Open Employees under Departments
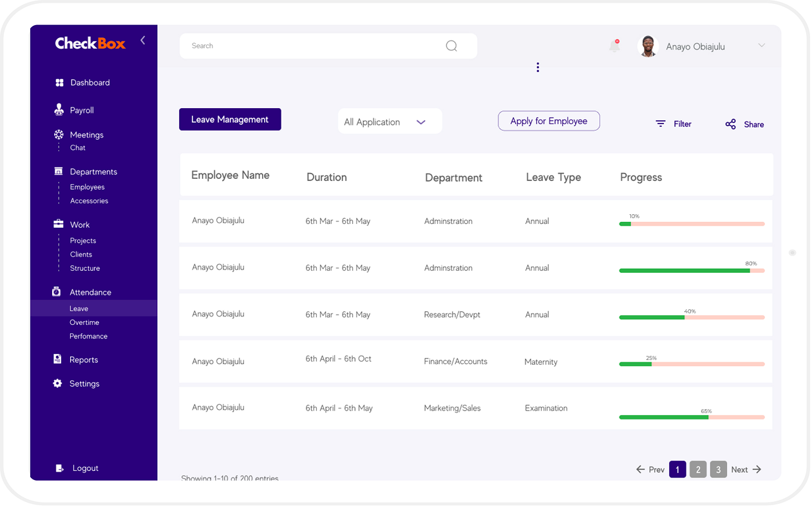Image resolution: width=812 pixels, height=507 pixels. point(87,187)
